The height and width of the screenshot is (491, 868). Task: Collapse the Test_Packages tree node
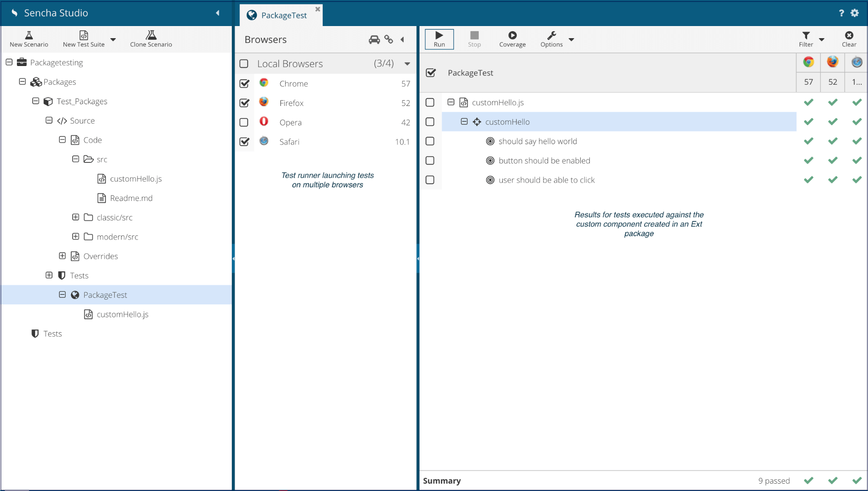(x=36, y=101)
